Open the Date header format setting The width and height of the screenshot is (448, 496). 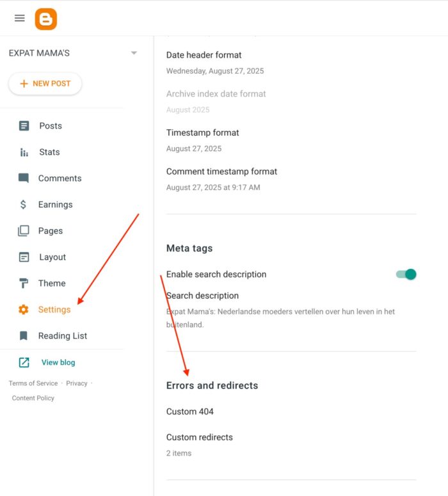[x=204, y=55]
